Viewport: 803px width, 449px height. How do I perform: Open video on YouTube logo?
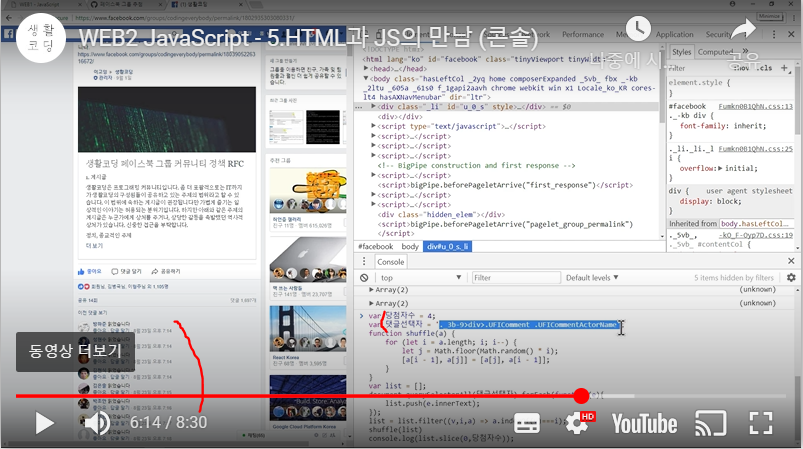(644, 424)
